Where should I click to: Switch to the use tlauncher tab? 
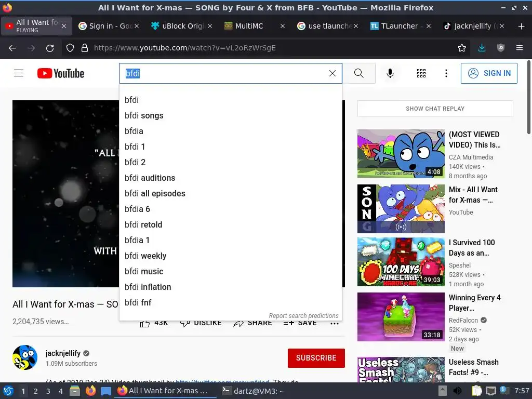(327, 26)
